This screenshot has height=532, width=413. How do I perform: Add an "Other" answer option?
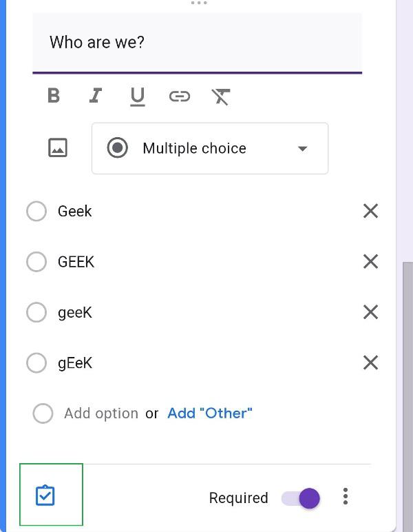tap(210, 413)
